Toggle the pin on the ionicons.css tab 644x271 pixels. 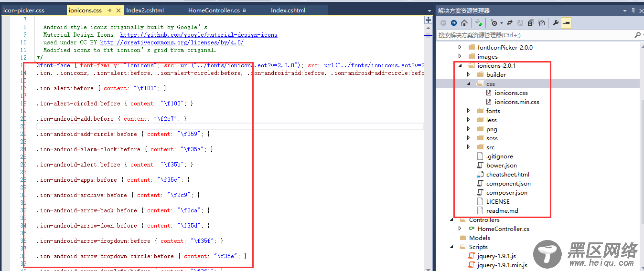[109, 10]
